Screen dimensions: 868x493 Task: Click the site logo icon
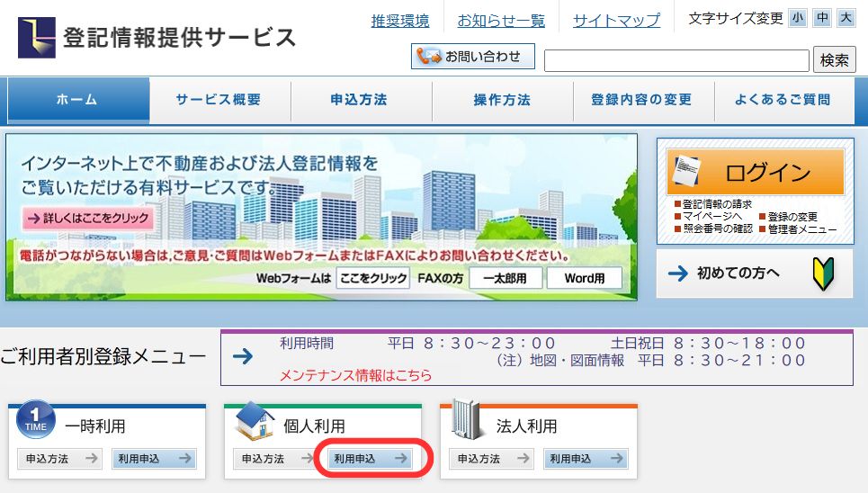pyautogui.click(x=37, y=37)
